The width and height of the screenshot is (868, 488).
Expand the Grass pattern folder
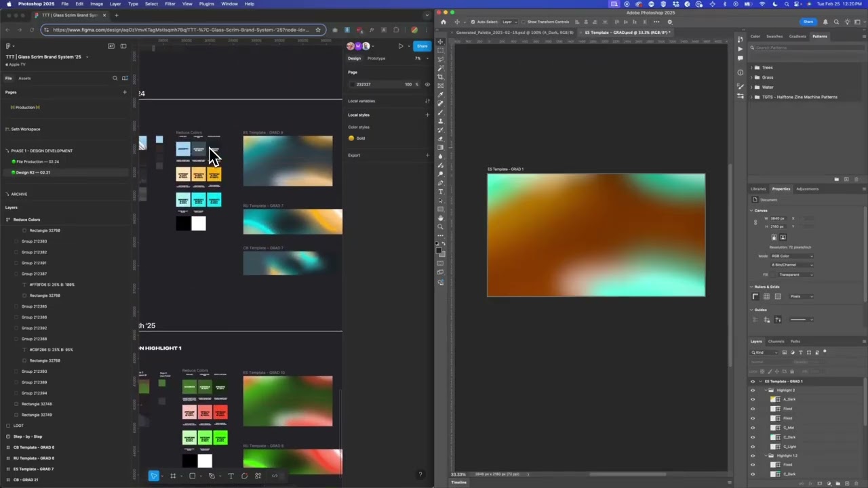pos(751,77)
